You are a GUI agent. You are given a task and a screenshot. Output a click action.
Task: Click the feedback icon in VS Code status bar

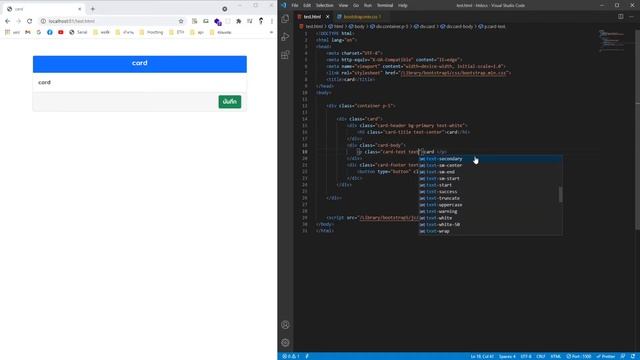pos(623,356)
